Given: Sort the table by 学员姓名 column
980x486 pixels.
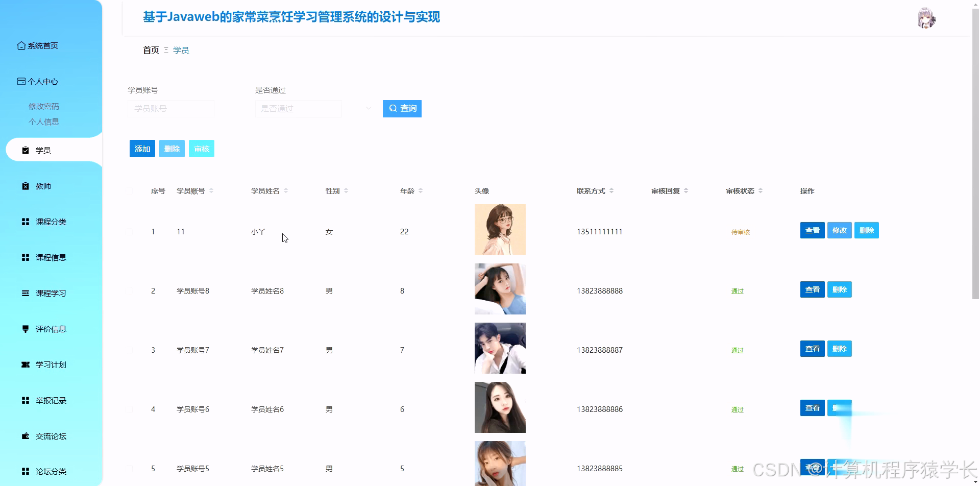Looking at the screenshot, I should 286,190.
